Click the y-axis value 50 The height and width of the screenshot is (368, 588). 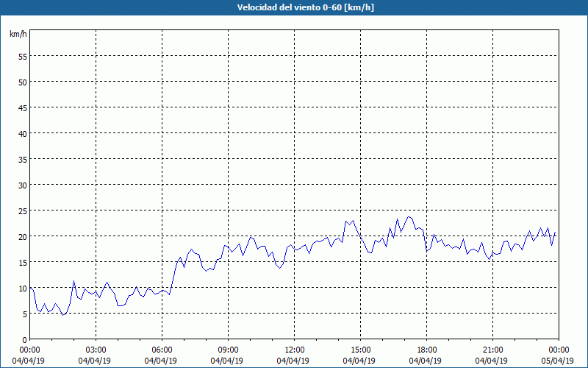tap(23, 82)
